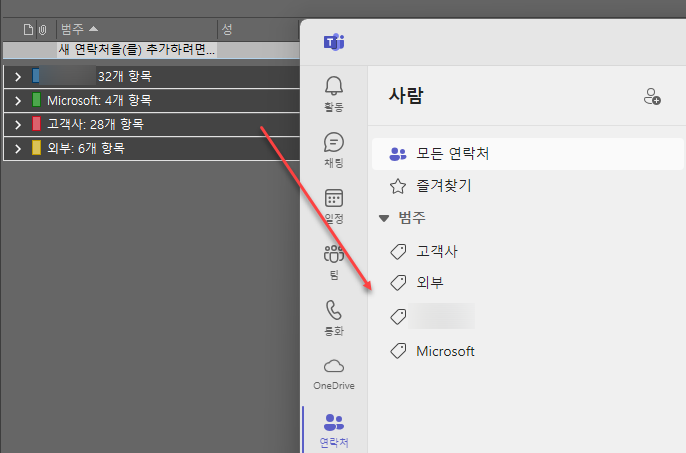Screen dimensions: 686x453
Task: Select 모든 연락처 in Teams list
Action: (x=528, y=154)
